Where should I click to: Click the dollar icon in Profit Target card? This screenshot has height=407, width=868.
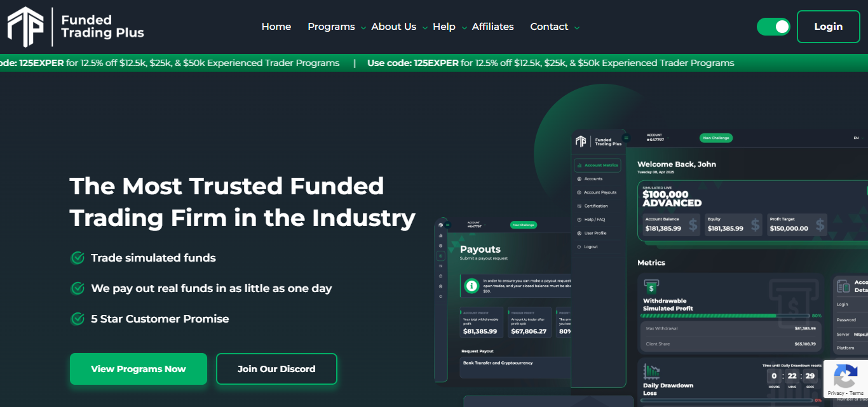click(820, 224)
